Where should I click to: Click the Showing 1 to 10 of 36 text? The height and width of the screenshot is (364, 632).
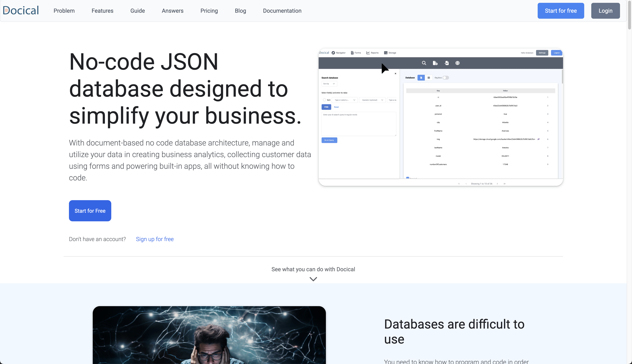pyautogui.click(x=482, y=184)
